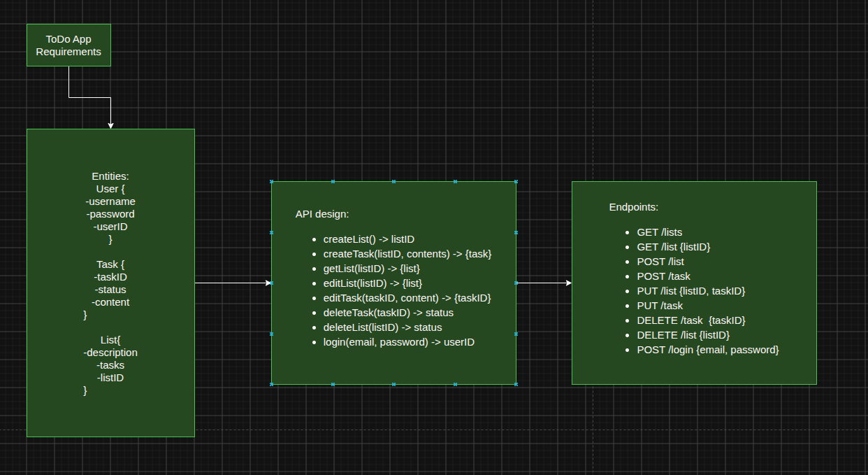Select connector from Requirements to Entities box
This screenshot has width=868, height=475.
90,98
